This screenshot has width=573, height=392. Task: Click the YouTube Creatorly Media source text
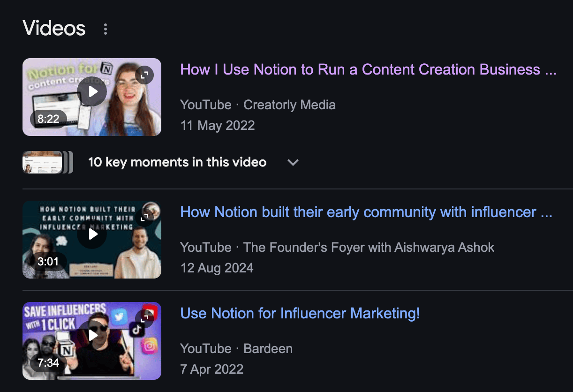pos(257,105)
